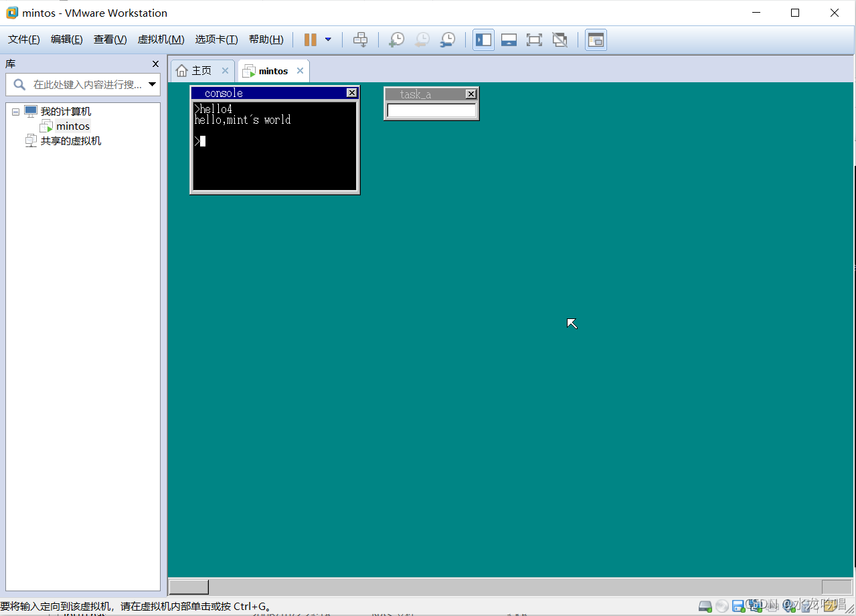Click the search magnifier icon in library
Image resolution: width=856 pixels, height=616 pixels.
20,84
